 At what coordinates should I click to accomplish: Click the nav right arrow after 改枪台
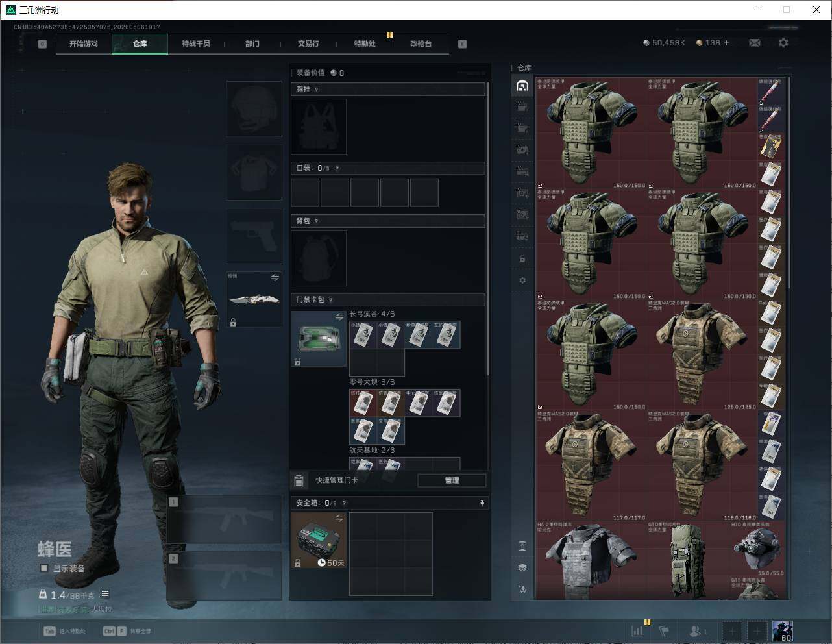point(462,44)
